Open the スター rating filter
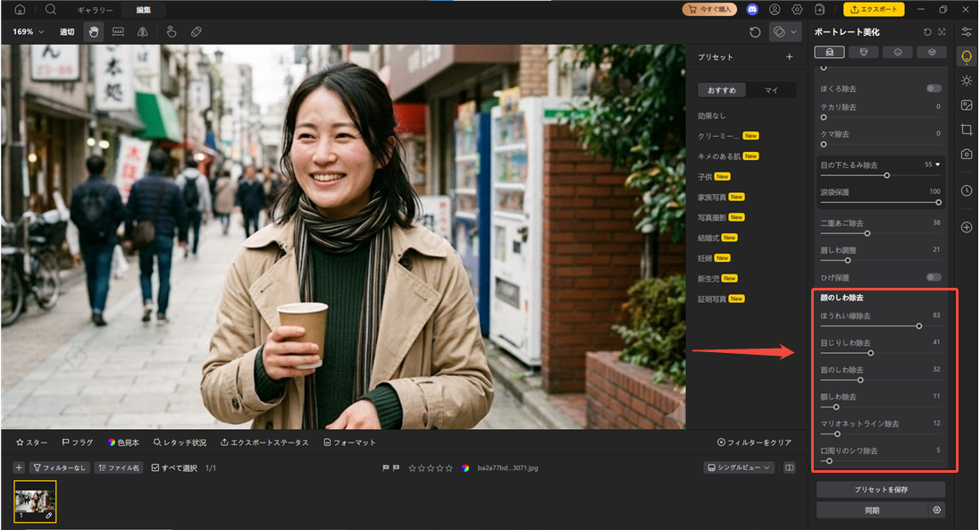Screen dimensions: 980x530 (x=31, y=442)
